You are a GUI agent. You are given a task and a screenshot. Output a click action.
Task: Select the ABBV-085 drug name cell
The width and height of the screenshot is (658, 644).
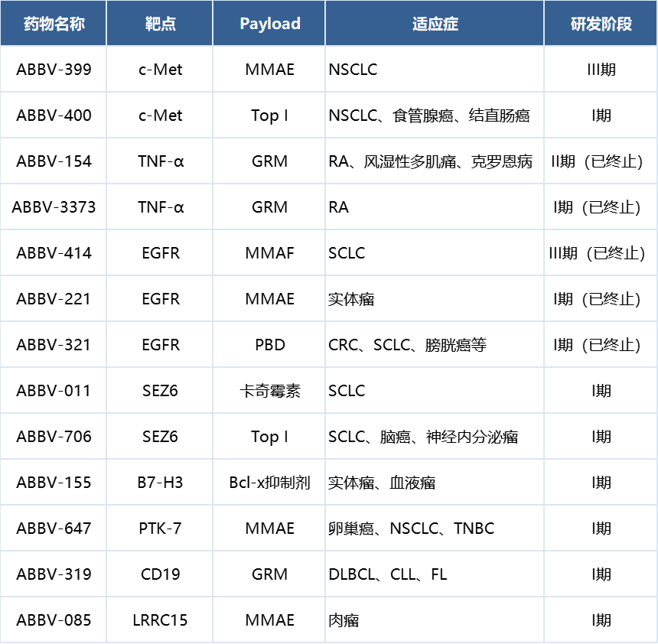coord(54,620)
